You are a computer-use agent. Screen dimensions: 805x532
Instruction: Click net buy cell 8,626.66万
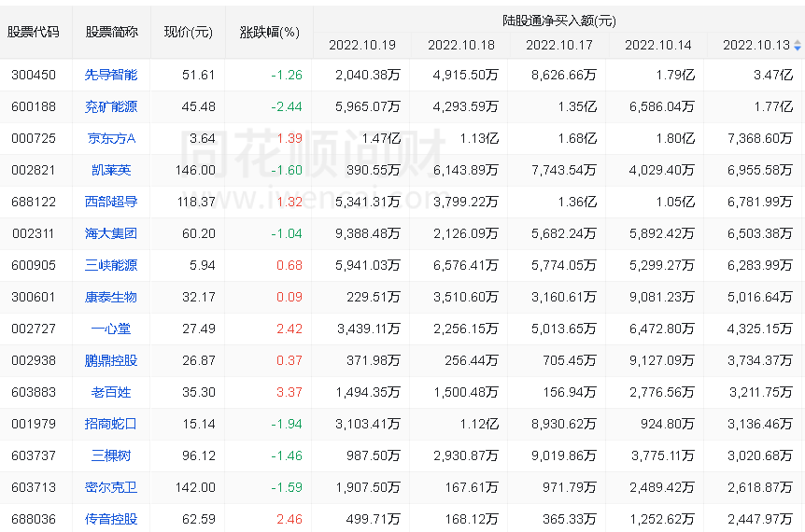pos(564,75)
